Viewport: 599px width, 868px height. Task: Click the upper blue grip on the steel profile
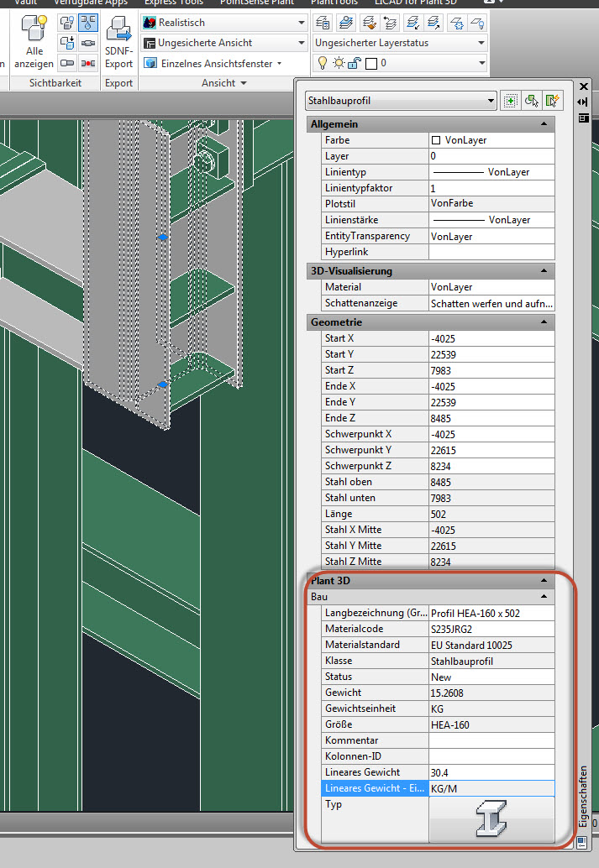pos(162,237)
